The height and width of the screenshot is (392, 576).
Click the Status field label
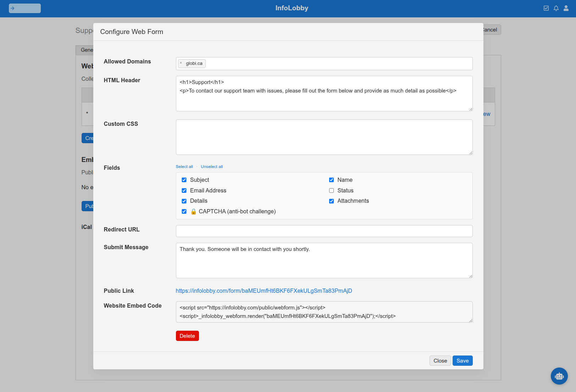345,191
